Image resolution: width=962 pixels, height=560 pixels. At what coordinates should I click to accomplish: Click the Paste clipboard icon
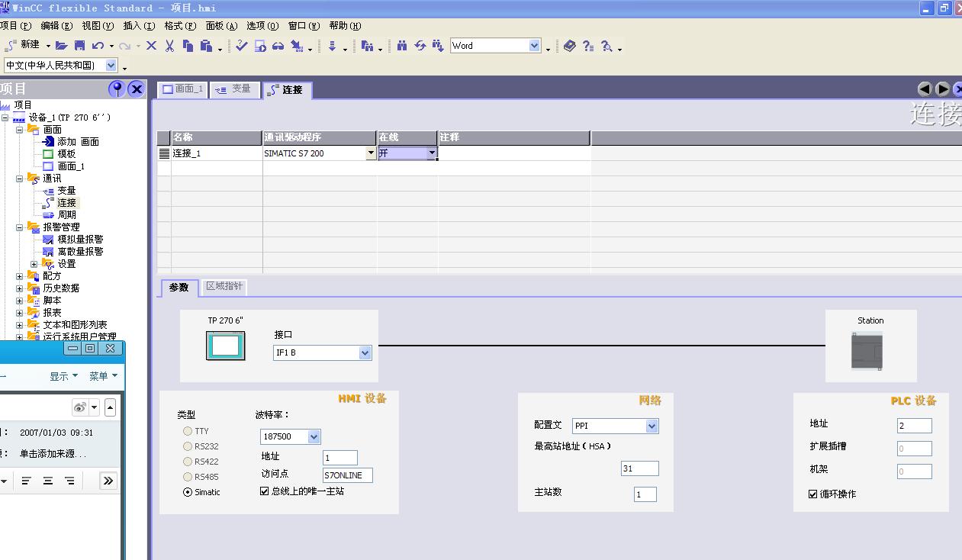click(x=206, y=46)
